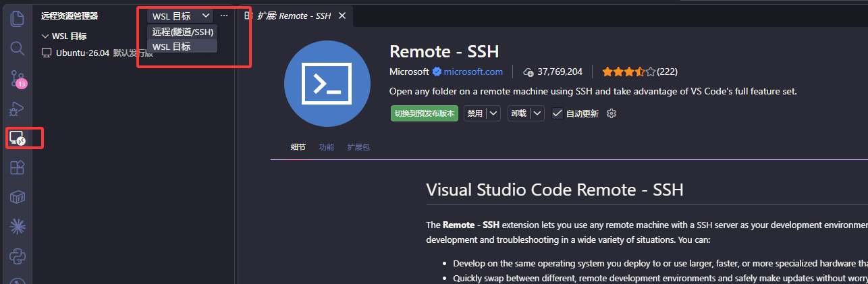
Task: Click the install count cloud icon
Action: click(x=528, y=72)
